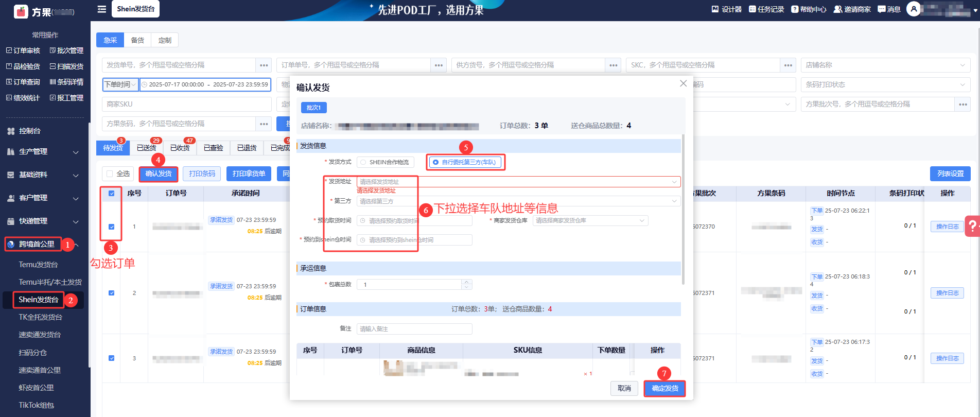
Task: Uncheck the checkbox for order row 3
Action: 112,358
